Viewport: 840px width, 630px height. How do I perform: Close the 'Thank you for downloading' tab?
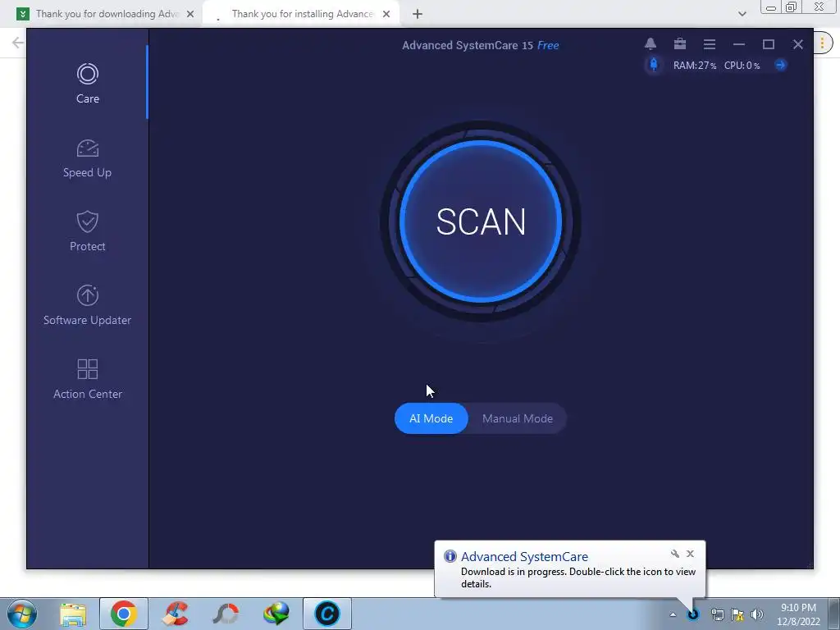[x=190, y=14]
